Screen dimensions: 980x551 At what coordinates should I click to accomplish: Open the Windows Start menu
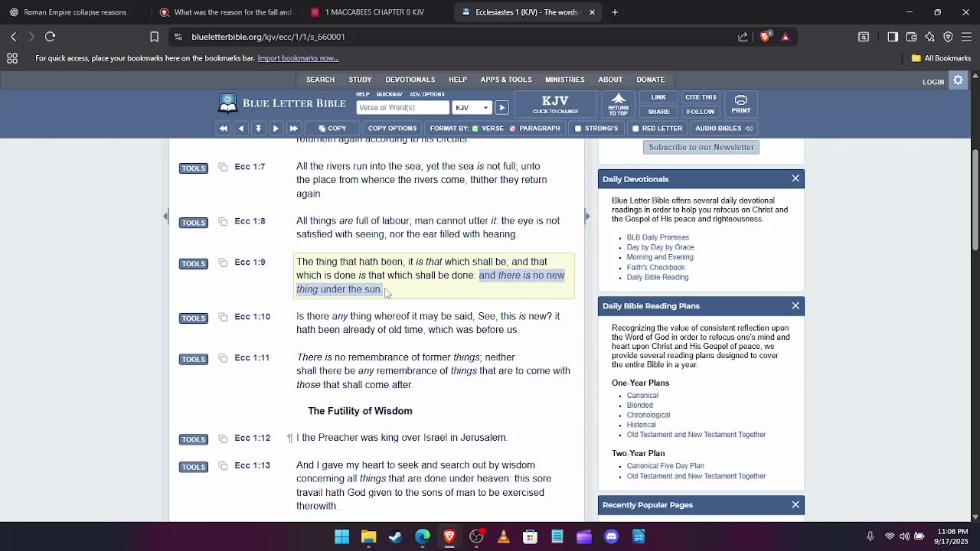[341, 536]
